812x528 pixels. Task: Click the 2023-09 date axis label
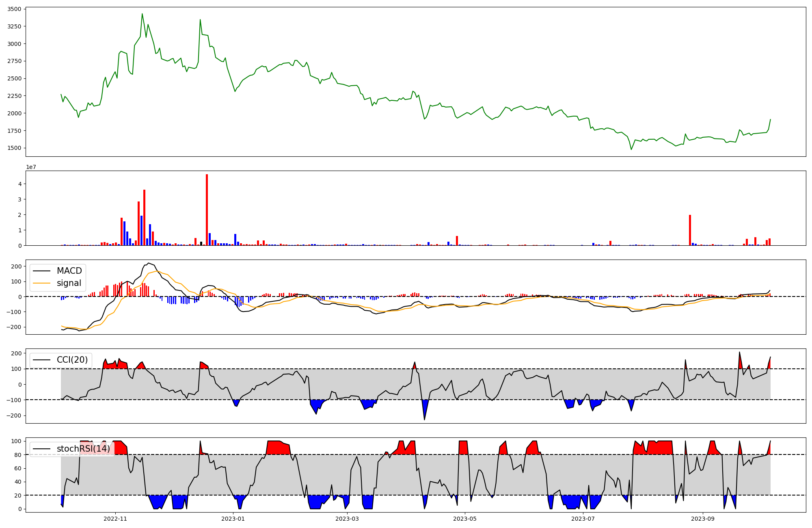(x=702, y=519)
